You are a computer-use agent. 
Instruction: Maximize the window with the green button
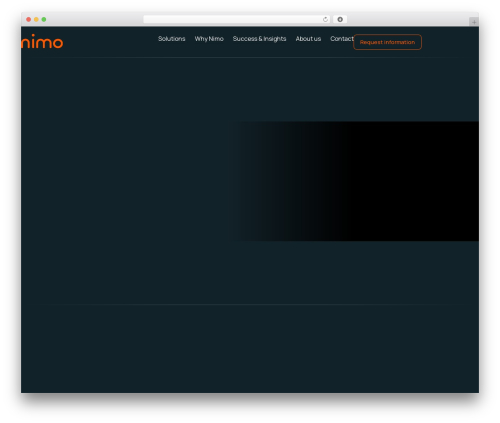click(x=44, y=19)
